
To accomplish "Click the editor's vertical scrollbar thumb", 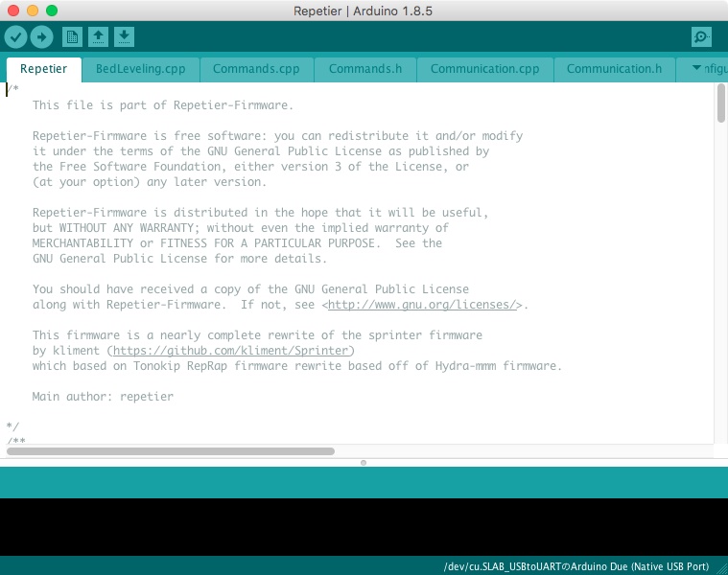I will coord(720,103).
